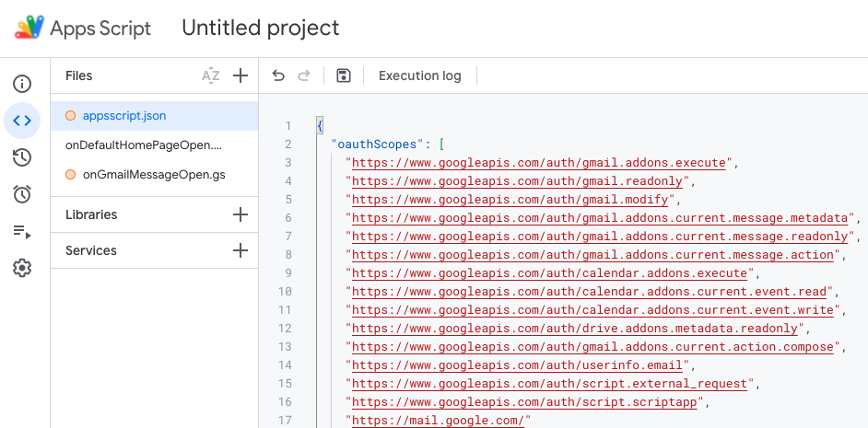Click orange unsaved dot beside appsscript.json
The height and width of the screenshot is (428, 868).
point(70,116)
